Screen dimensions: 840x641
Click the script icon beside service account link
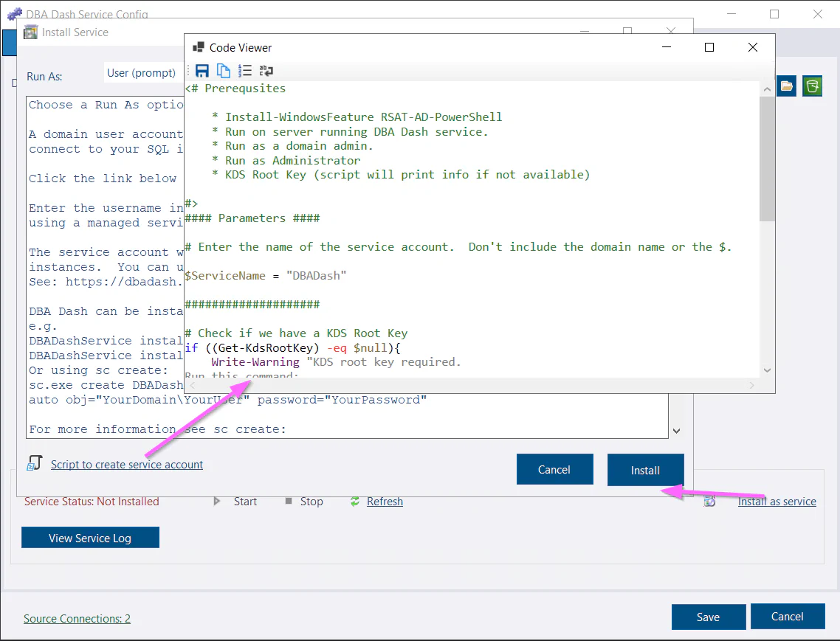35,463
